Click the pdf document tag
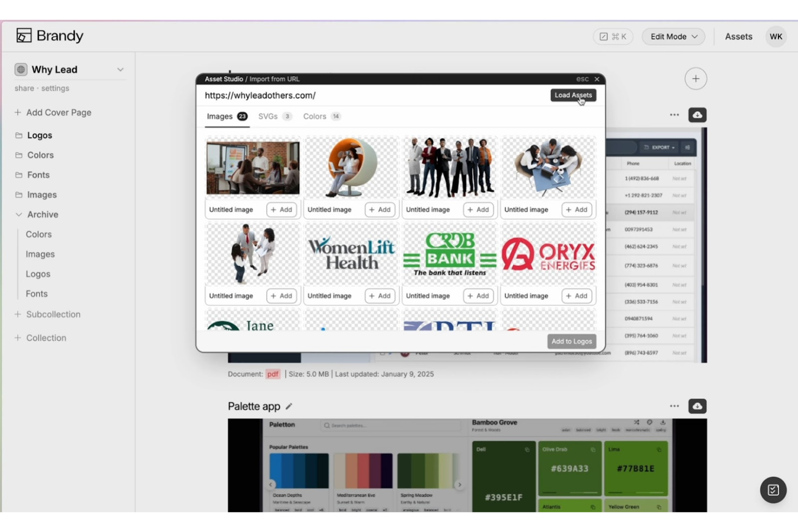Image resolution: width=798 pixels, height=532 pixels. coord(273,374)
